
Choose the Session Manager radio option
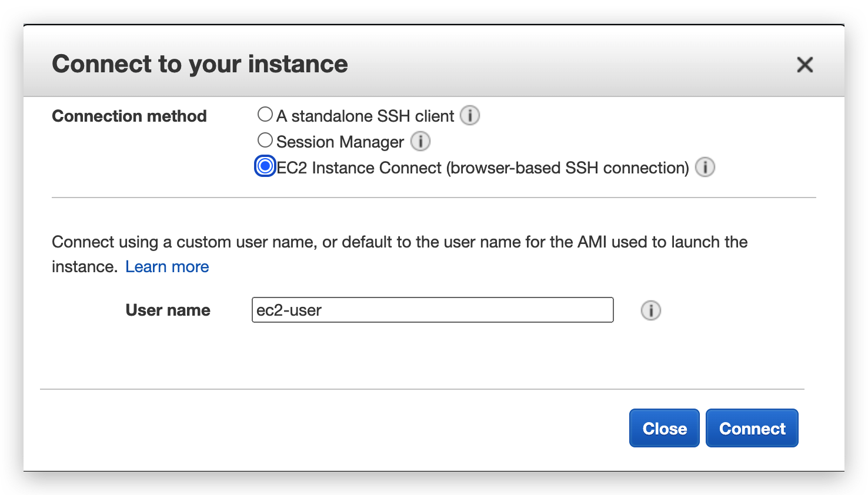point(265,140)
